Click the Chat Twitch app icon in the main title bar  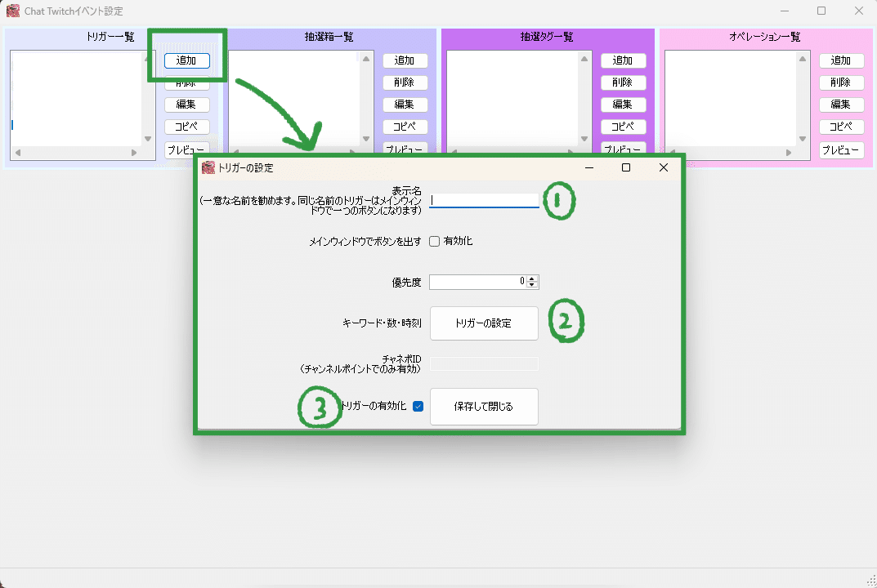pyautogui.click(x=15, y=11)
